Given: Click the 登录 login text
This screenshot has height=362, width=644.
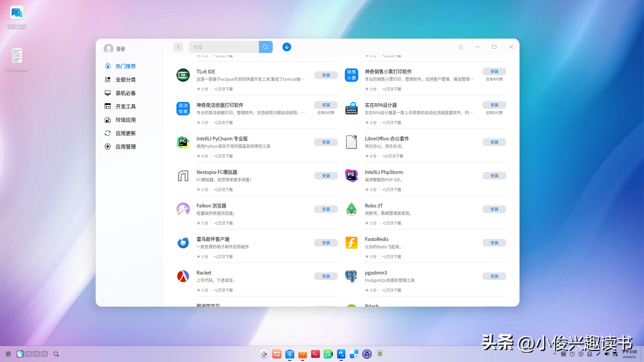Looking at the screenshot, I should tap(121, 49).
